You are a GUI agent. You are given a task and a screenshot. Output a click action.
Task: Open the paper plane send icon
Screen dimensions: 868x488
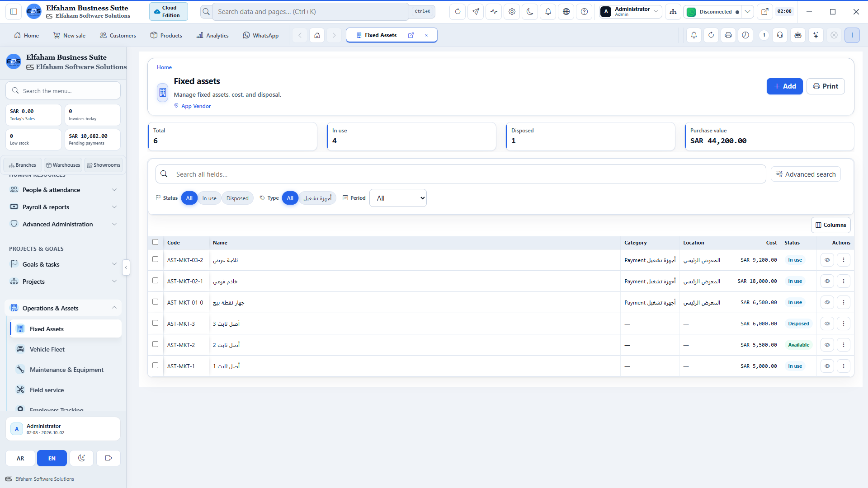[x=476, y=12]
